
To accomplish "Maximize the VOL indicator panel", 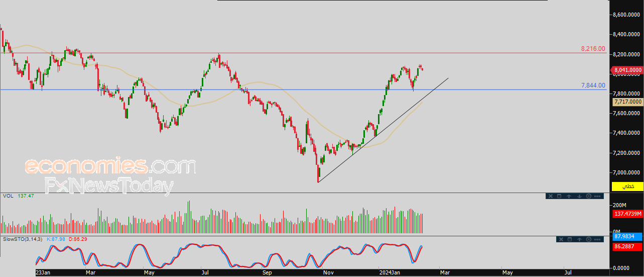I will point(559,196).
